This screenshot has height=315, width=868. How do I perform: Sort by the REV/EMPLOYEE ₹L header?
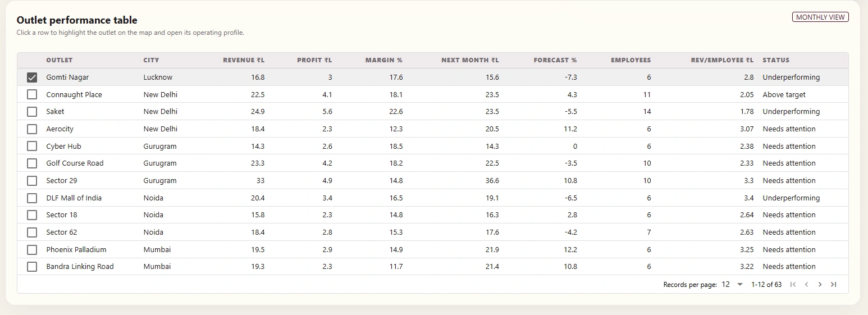click(x=722, y=60)
